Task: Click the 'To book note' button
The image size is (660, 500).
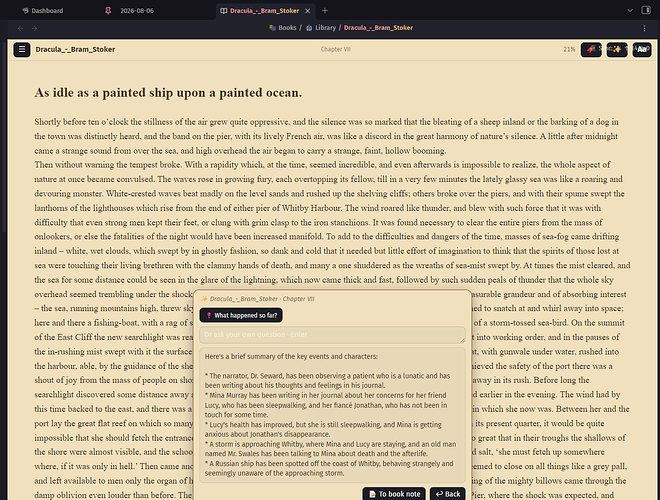Action: coord(394,494)
